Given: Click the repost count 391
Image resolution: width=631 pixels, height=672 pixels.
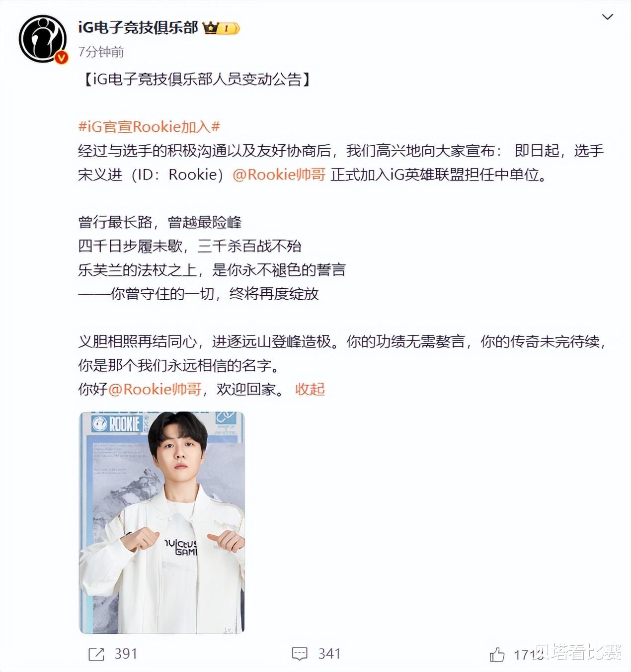Looking at the screenshot, I should pyautogui.click(x=126, y=654).
